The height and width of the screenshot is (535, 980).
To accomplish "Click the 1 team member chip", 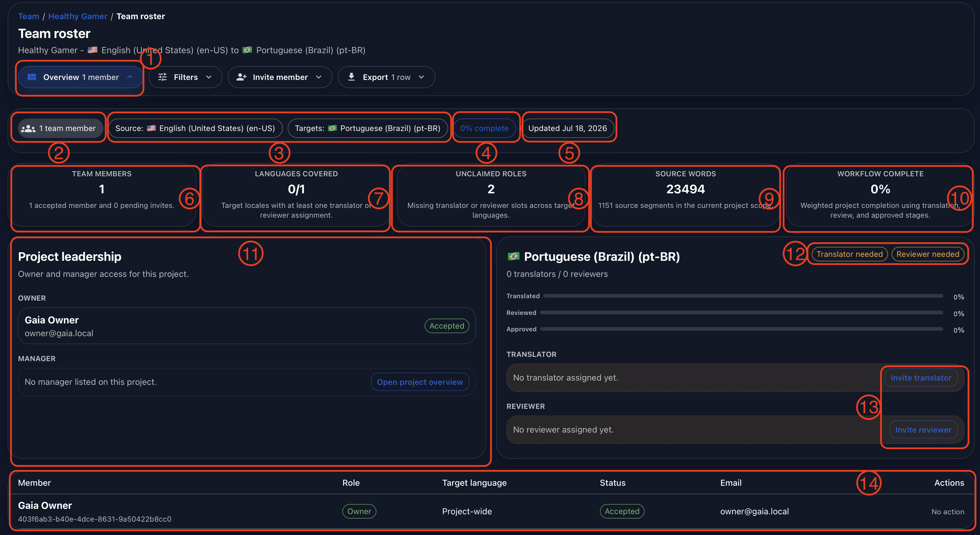I will click(60, 128).
